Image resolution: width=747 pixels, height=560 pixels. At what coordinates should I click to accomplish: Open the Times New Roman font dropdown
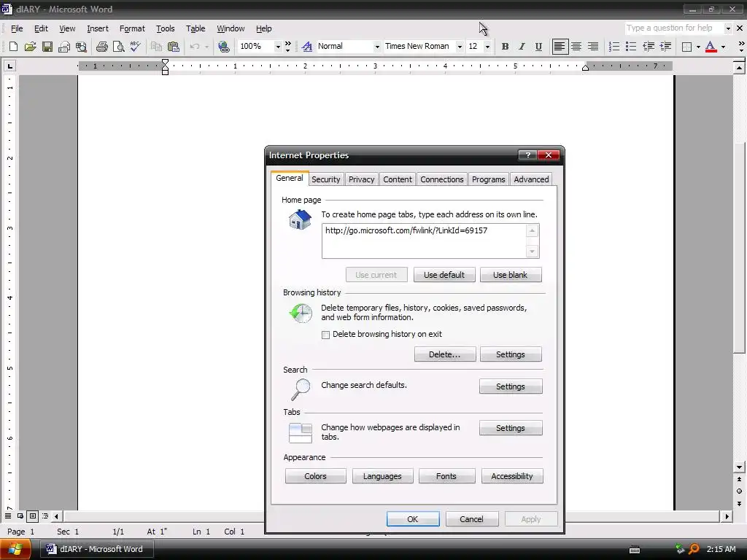pyautogui.click(x=460, y=47)
